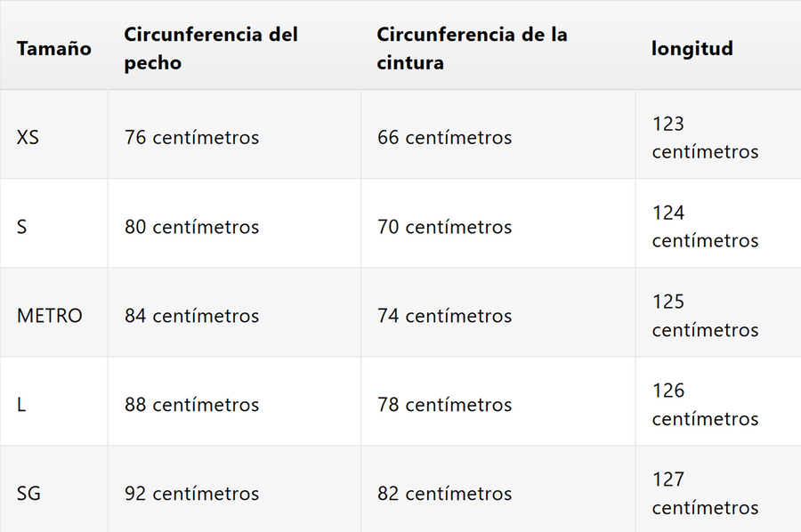
Task: Click the 124 centímetros length cell
Action: tap(705, 227)
